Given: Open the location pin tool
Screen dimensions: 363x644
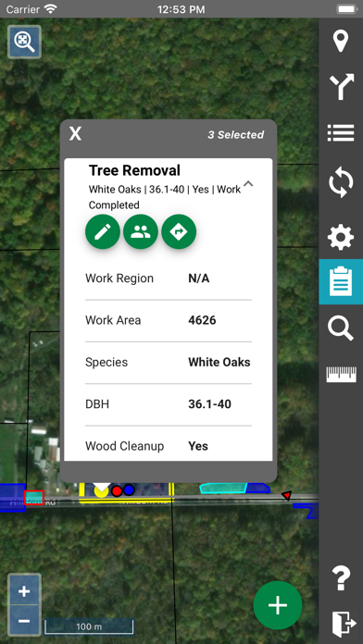Looking at the screenshot, I should tap(341, 41).
